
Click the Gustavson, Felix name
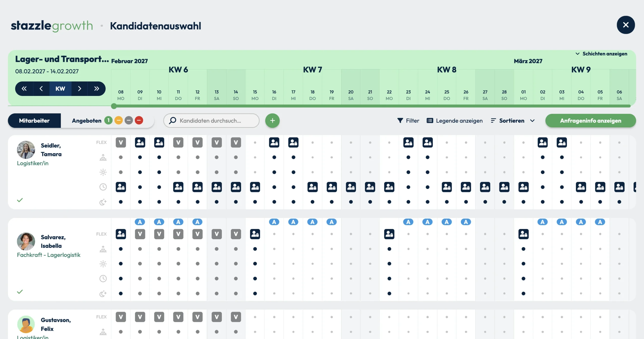click(x=56, y=324)
